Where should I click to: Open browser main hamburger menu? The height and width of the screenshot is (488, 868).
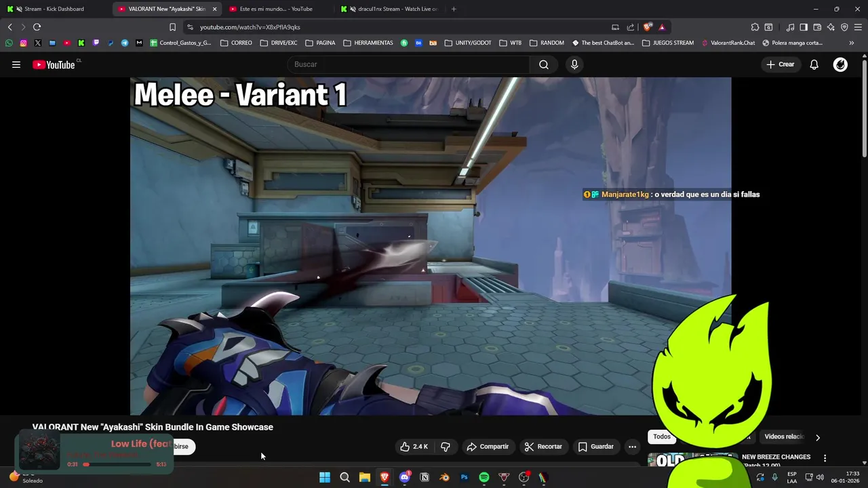pyautogui.click(x=859, y=27)
